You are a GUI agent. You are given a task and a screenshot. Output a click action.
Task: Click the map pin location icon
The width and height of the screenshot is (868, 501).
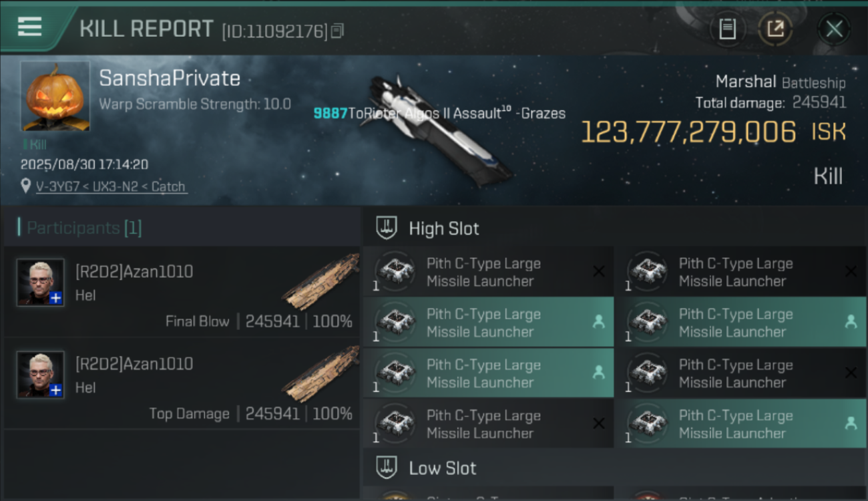[x=26, y=186]
